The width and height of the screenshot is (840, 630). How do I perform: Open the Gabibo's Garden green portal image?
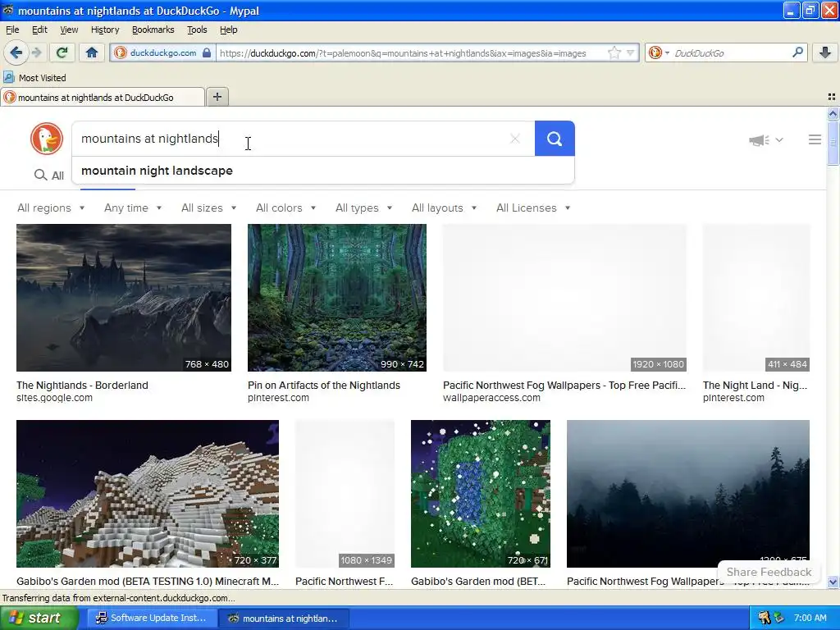pos(481,493)
